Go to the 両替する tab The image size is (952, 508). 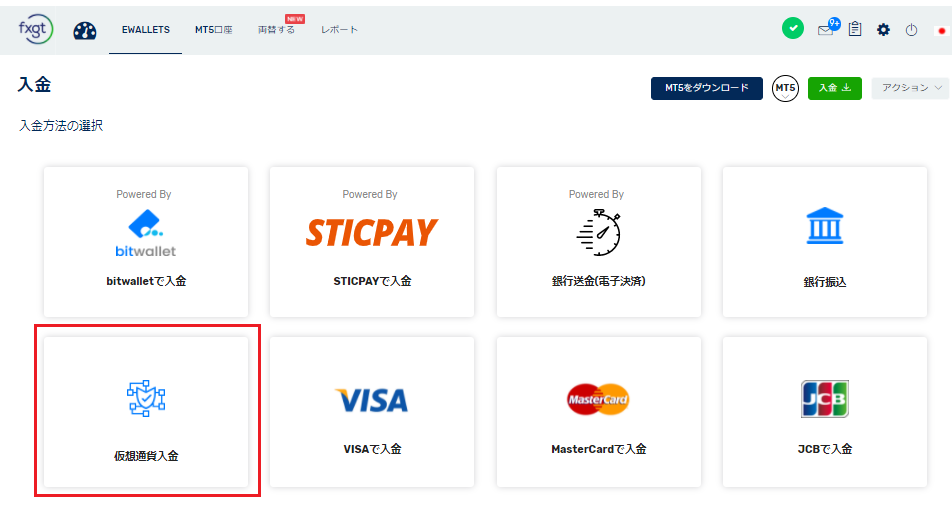[x=276, y=30]
